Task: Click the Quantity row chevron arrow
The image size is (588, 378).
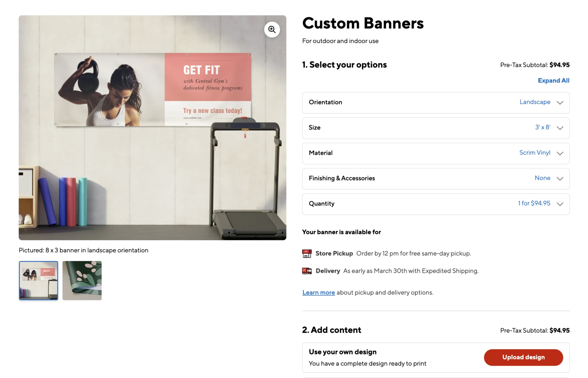Action: [560, 204]
